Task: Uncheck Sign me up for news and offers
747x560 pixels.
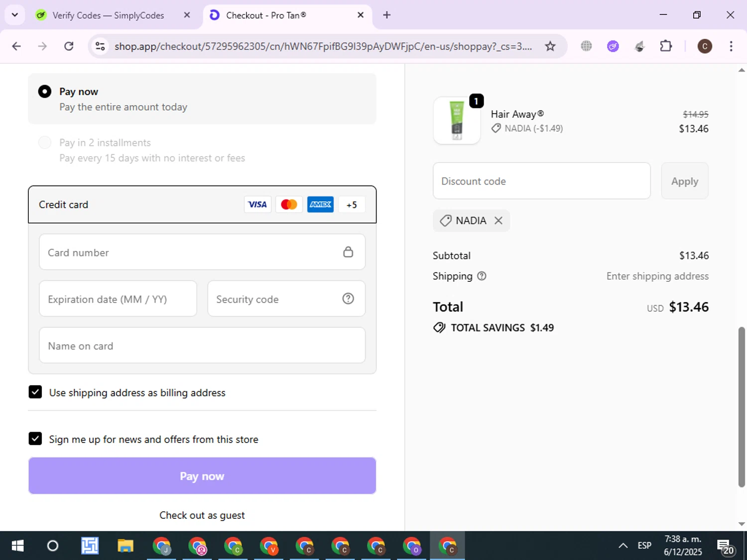Action: click(x=35, y=439)
